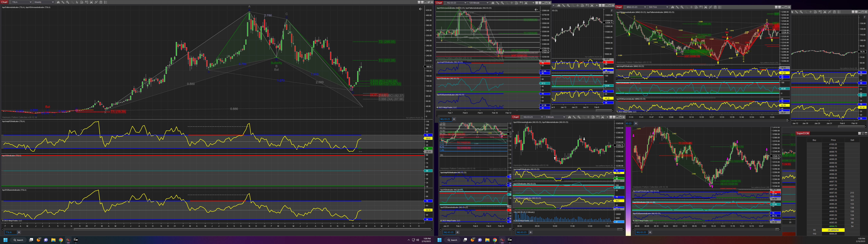Click Windows taskbar Search button

point(18,240)
